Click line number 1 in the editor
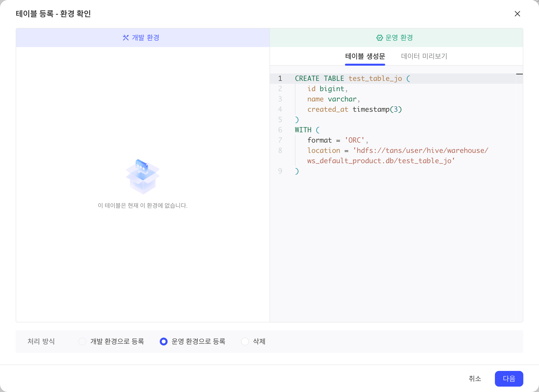The height and width of the screenshot is (392, 539). coord(280,78)
